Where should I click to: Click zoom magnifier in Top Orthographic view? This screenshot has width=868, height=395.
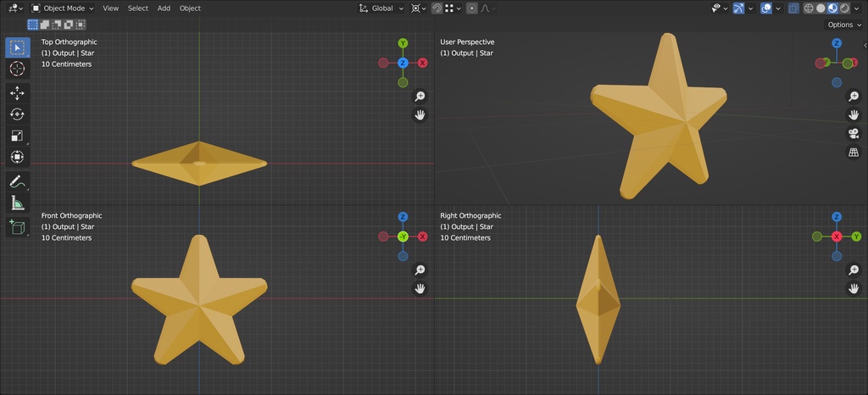tap(420, 97)
